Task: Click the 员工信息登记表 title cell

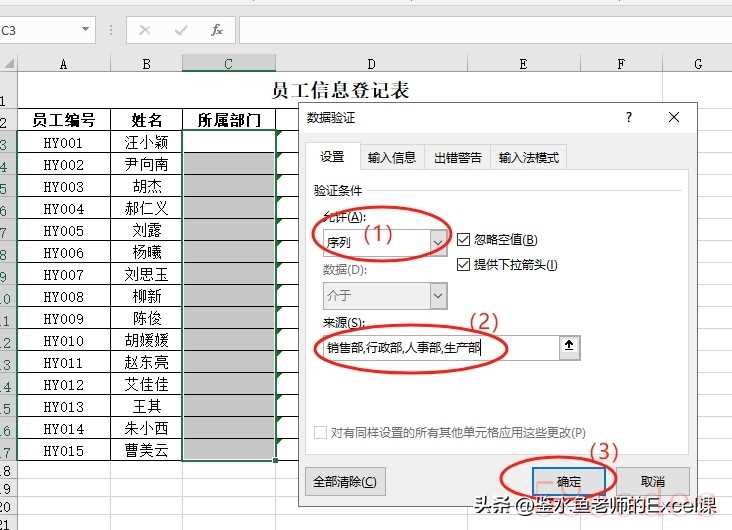Action: (340, 91)
